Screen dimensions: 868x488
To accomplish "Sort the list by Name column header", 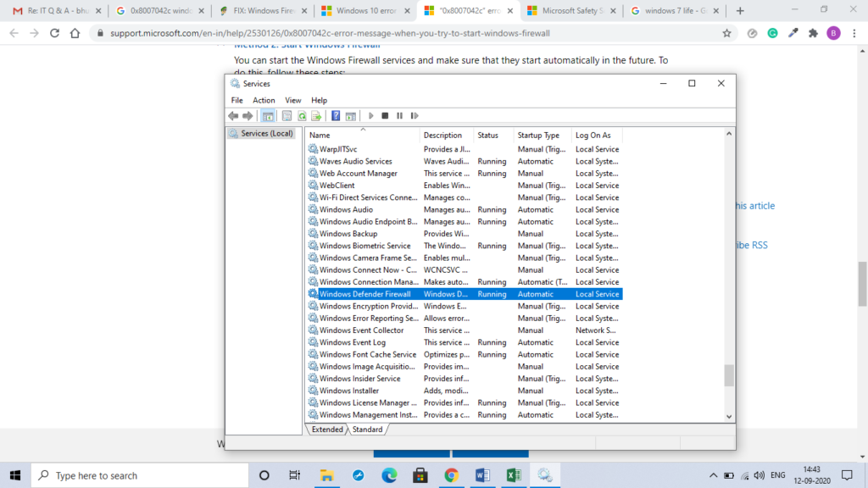I will point(320,135).
